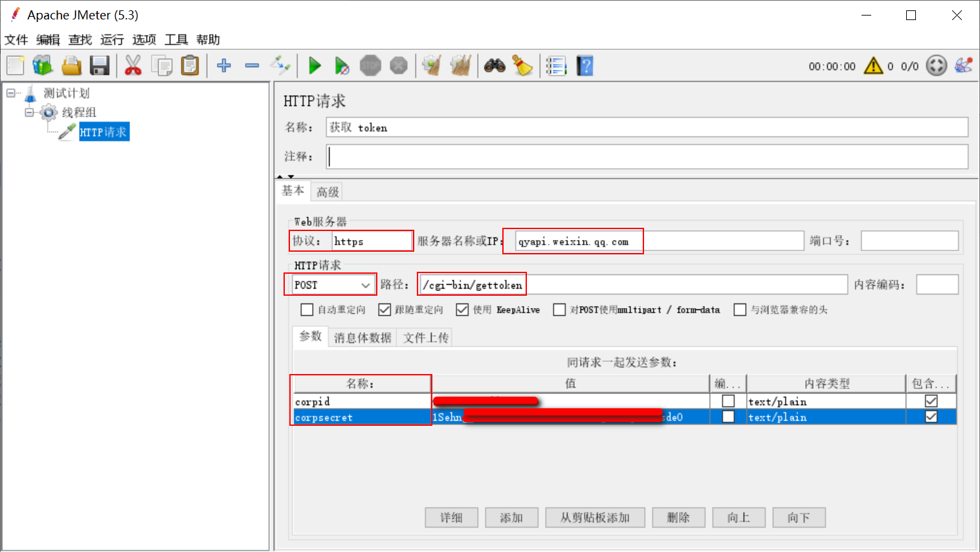Click the 向上 button
This screenshot has height=552, width=980.
[739, 517]
